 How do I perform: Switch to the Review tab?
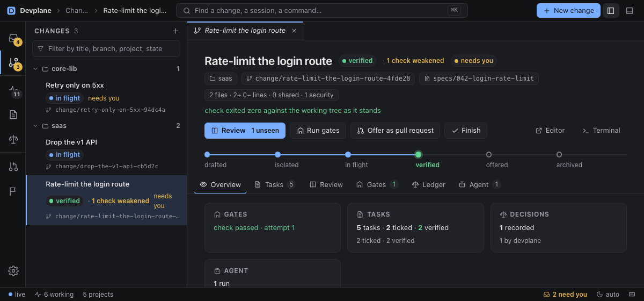[x=326, y=184]
